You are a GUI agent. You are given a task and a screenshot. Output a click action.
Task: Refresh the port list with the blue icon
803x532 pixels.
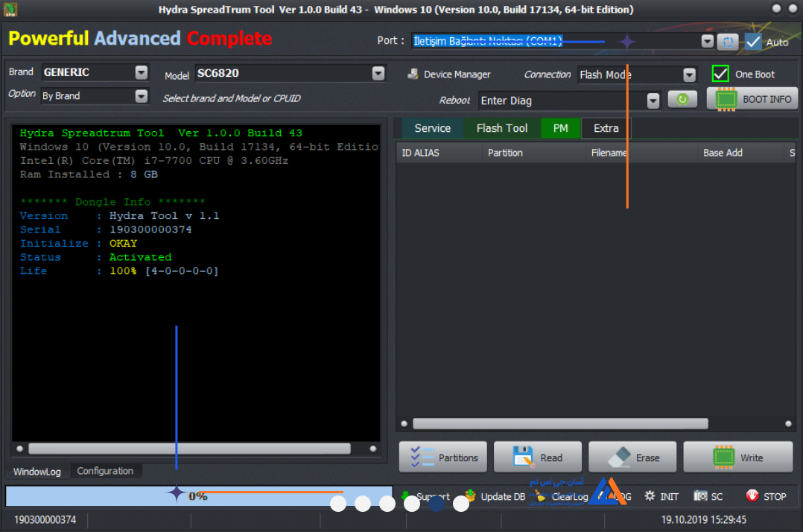coord(728,42)
